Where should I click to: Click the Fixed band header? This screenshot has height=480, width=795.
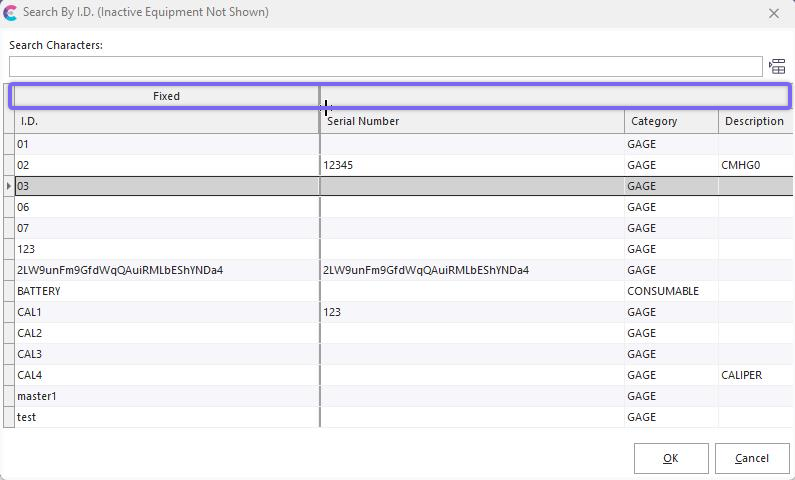tap(166, 96)
